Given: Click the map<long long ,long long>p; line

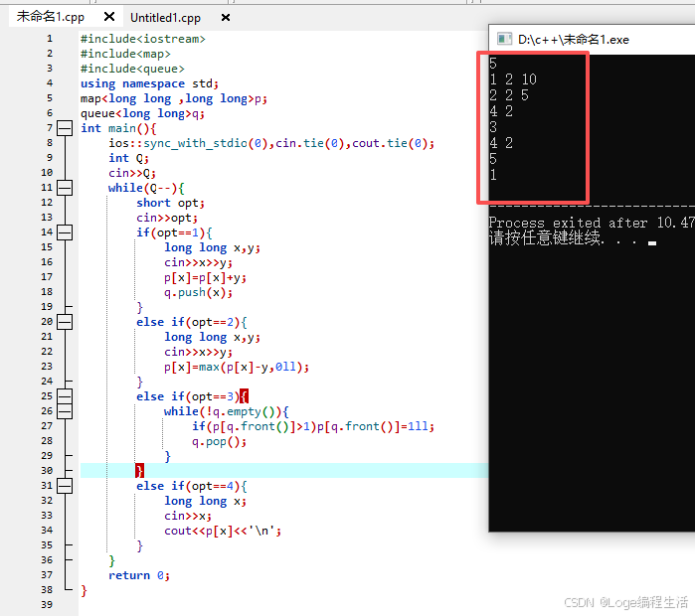Looking at the screenshot, I should (174, 98).
